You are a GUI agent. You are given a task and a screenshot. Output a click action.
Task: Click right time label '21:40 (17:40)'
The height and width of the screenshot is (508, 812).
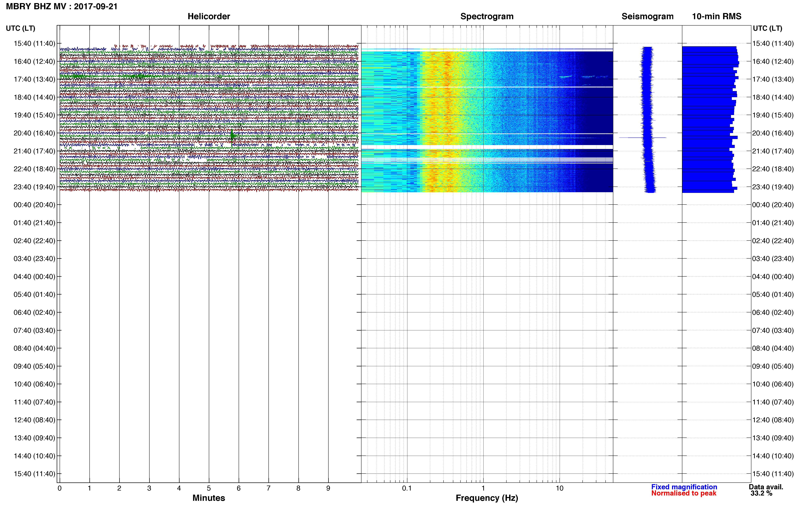point(773,151)
